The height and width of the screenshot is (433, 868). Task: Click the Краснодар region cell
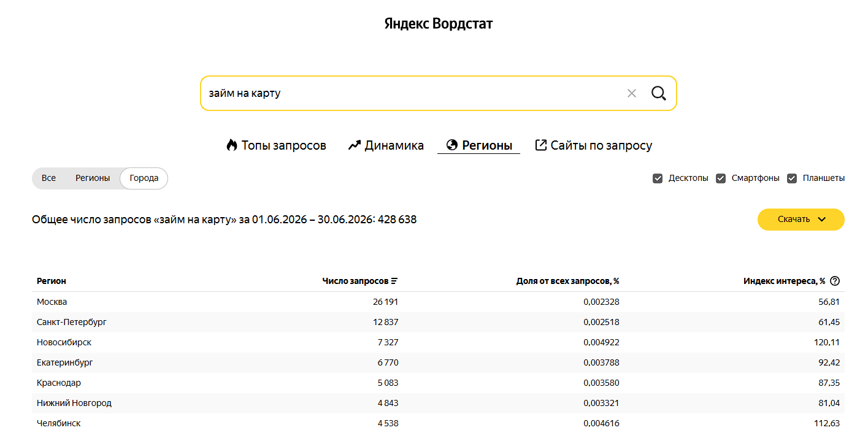click(x=59, y=383)
